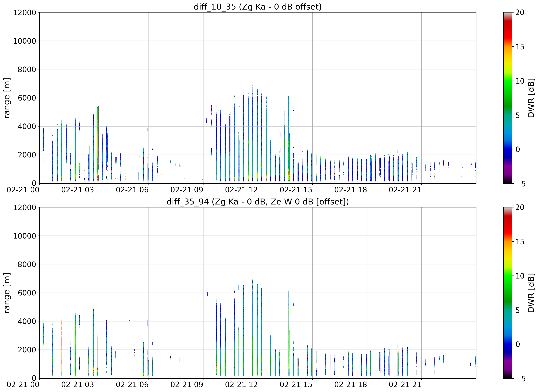Select colorbar tick '5' of the diff_35_94 plot

[518, 310]
